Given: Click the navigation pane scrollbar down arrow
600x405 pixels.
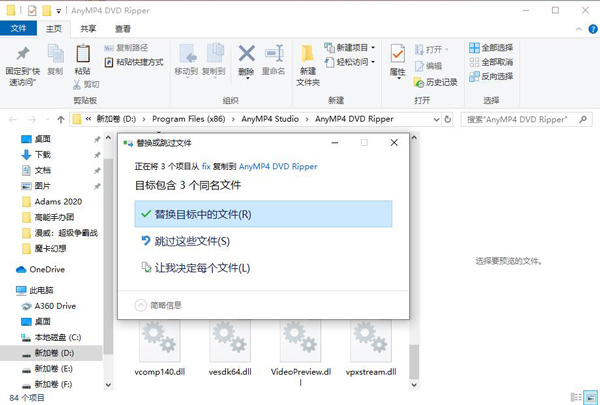Looking at the screenshot, I should pyautogui.click(x=108, y=385).
